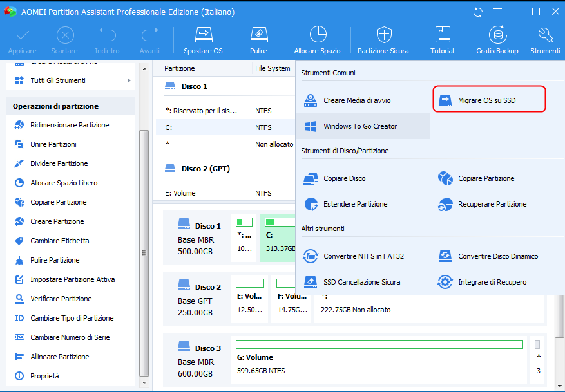
Task: Click the Disco 1 Base MBR 500.00GB block
Action: [196, 238]
